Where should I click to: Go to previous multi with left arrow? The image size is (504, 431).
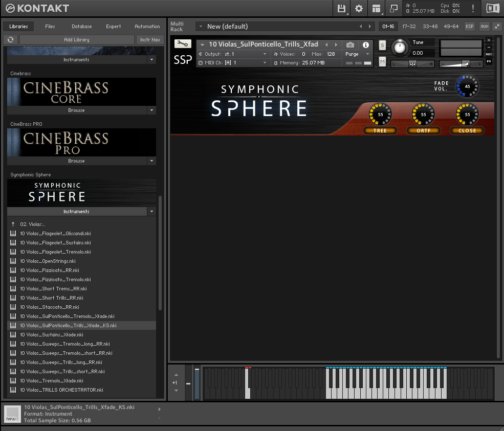click(361, 27)
